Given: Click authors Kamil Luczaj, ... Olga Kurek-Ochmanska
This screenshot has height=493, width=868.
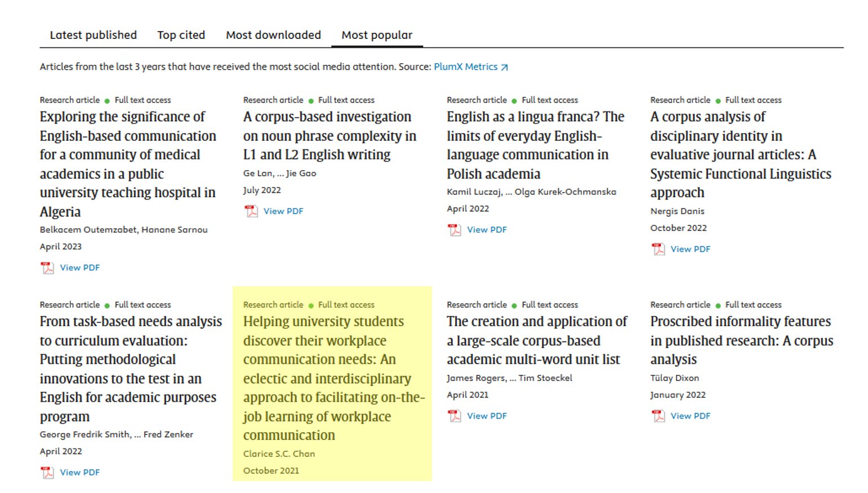Looking at the screenshot, I should [x=531, y=192].
